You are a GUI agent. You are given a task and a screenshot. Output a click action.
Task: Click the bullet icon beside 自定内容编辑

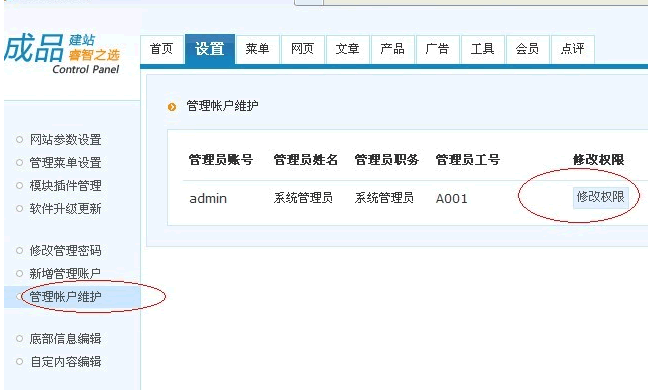point(19,362)
